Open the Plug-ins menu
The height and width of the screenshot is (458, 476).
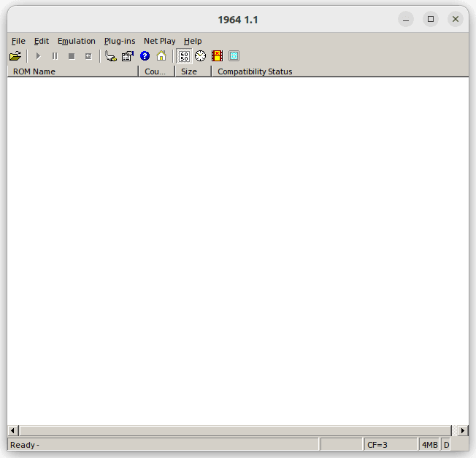tap(120, 41)
